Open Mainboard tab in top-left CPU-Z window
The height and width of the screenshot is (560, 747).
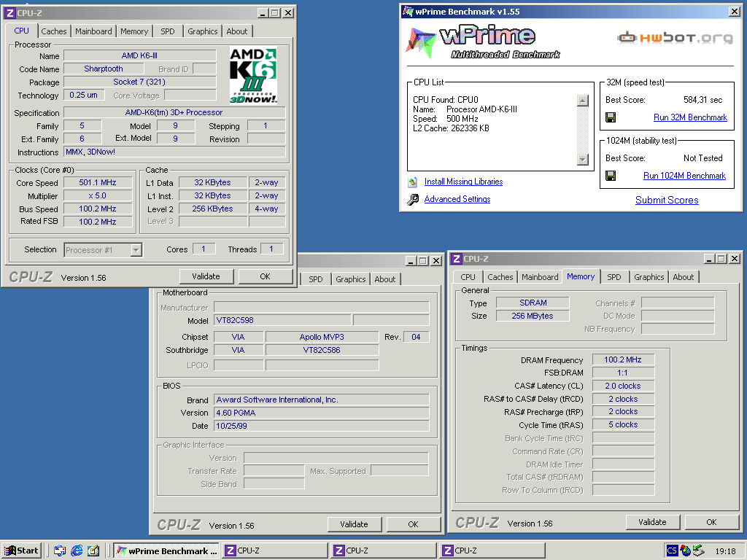click(x=93, y=31)
